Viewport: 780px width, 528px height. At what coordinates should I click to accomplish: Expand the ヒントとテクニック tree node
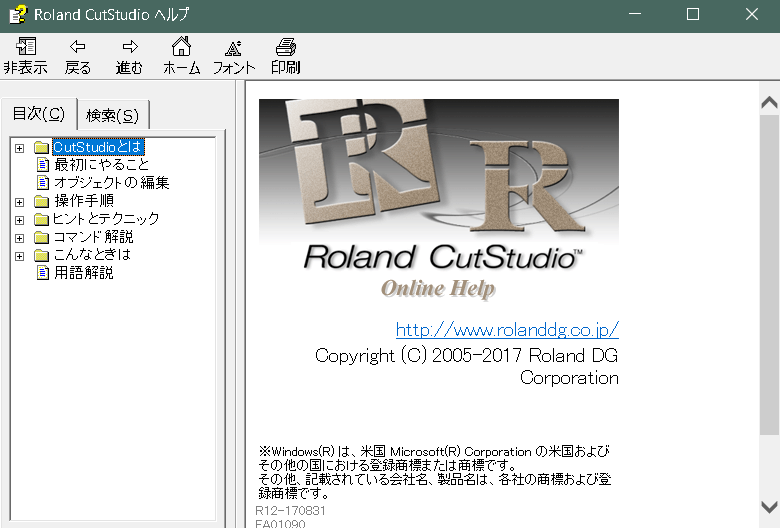(x=19, y=220)
